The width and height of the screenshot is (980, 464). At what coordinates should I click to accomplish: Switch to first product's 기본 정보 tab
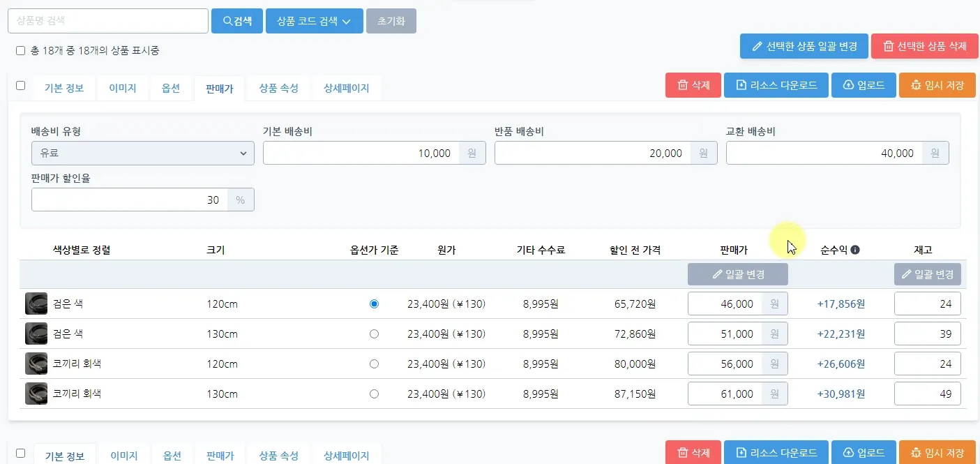point(64,89)
